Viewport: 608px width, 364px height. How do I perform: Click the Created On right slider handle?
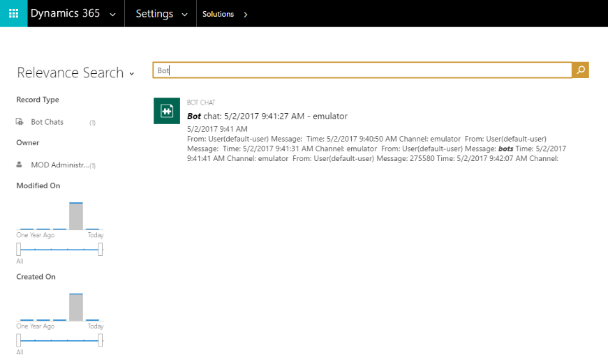[x=101, y=340]
